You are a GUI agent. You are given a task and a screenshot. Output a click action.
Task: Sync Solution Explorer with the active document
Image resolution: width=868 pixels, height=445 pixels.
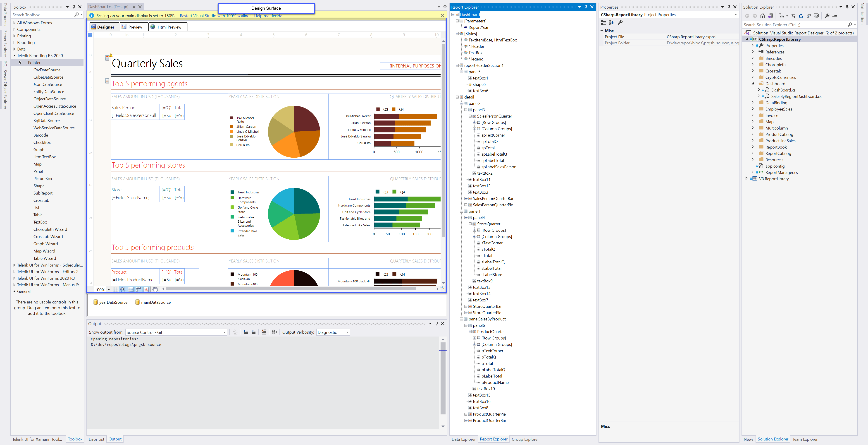pos(794,16)
